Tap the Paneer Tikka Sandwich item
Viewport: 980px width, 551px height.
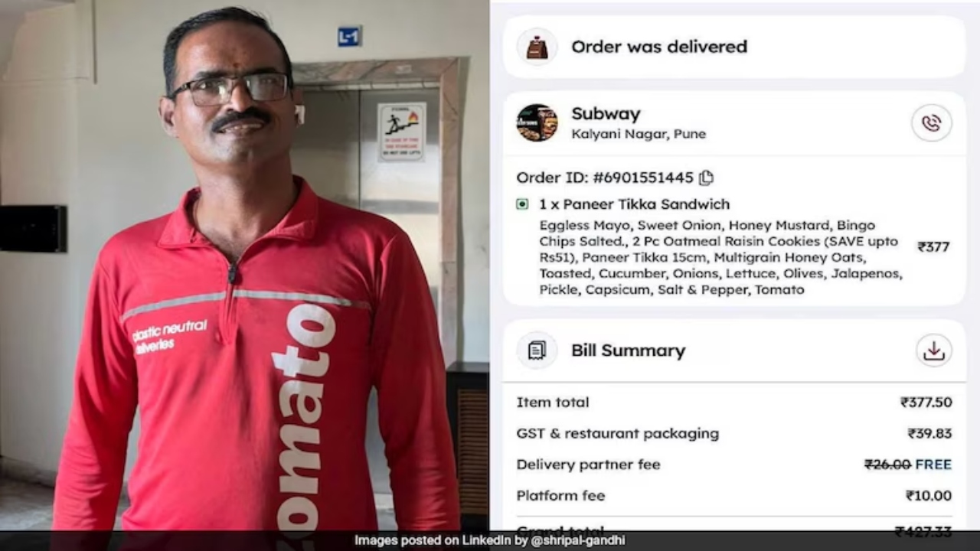coord(634,204)
